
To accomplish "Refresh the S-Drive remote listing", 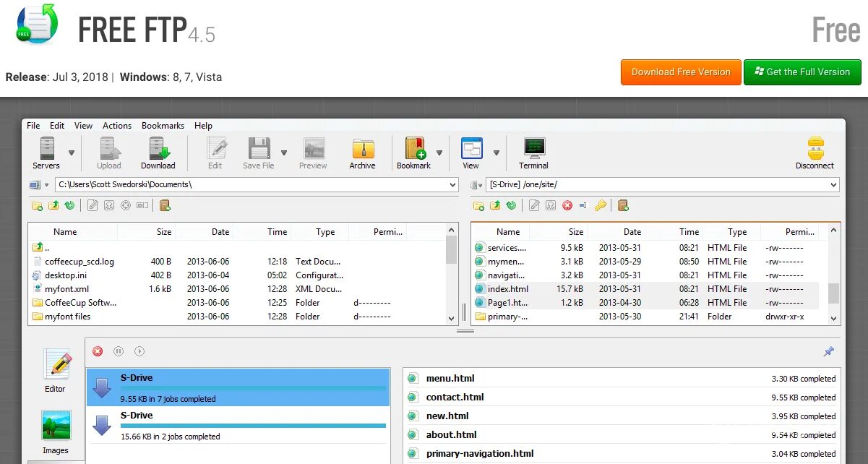I will tap(511, 206).
